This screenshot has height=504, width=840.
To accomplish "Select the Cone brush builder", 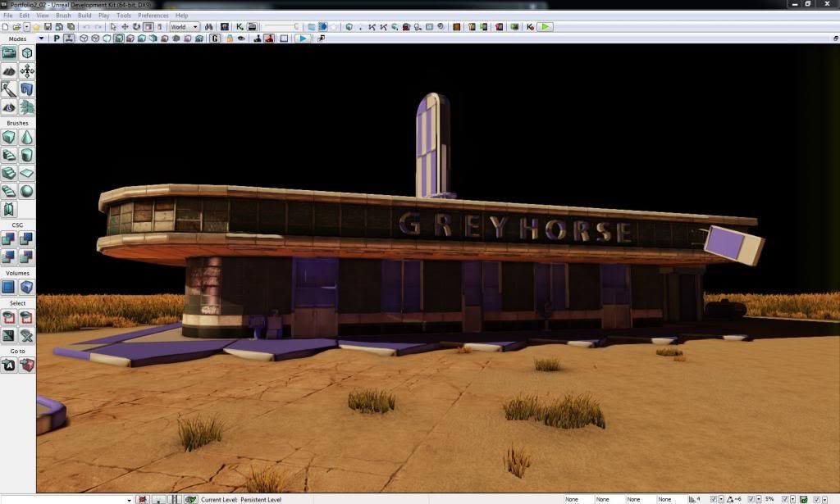I will point(27,137).
